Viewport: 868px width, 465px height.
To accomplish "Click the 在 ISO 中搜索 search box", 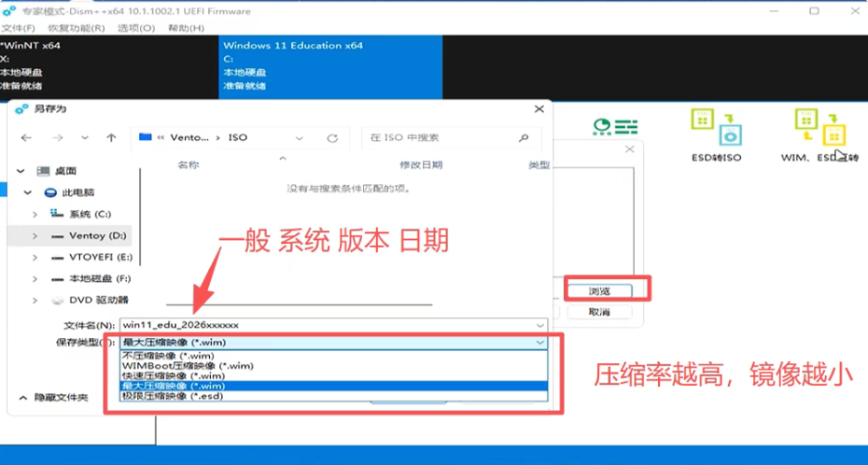I will point(451,138).
